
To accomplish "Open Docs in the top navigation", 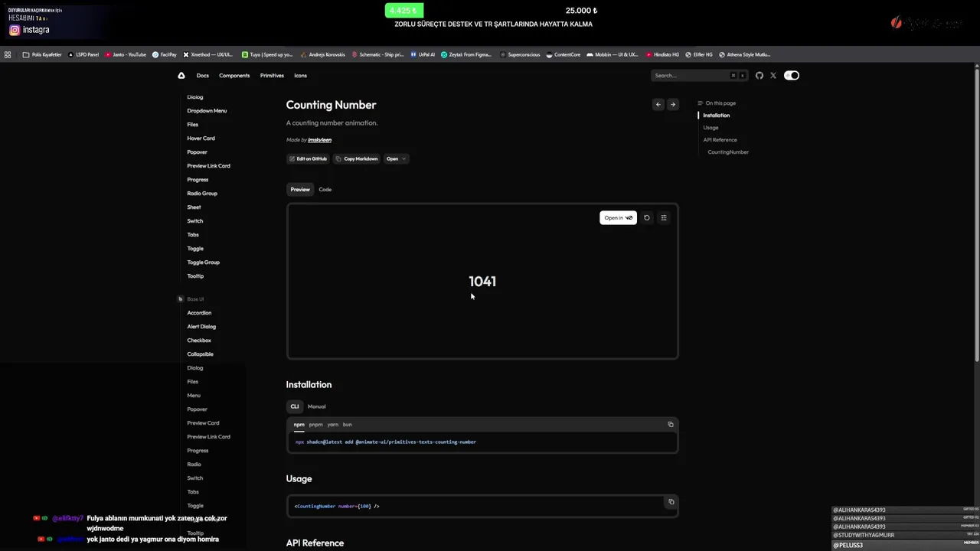I will pos(202,75).
